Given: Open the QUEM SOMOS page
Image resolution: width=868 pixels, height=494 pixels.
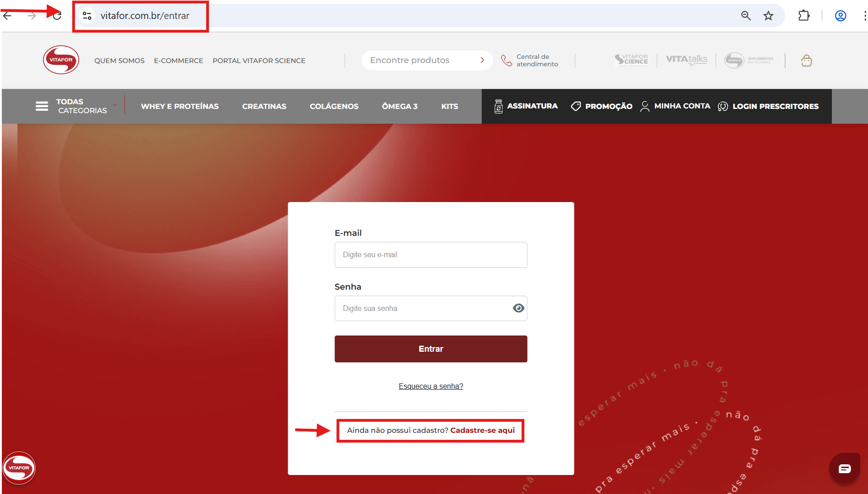Looking at the screenshot, I should 120,61.
